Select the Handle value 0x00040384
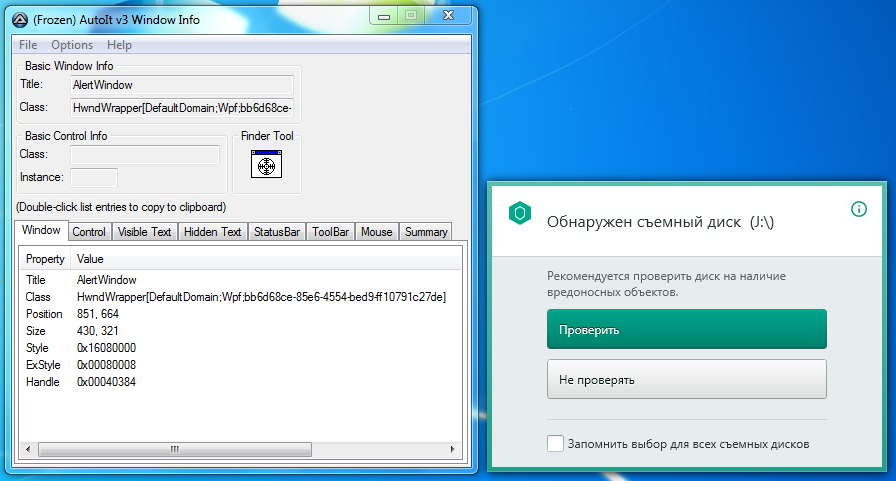This screenshot has width=896, height=481. click(x=106, y=382)
